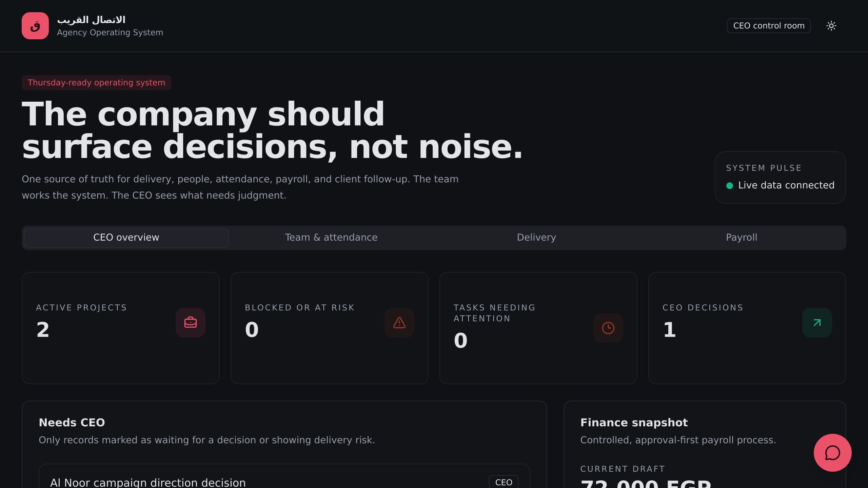Click the green arrow CEO Decisions icon
Image resolution: width=868 pixels, height=488 pixels.
pyautogui.click(x=817, y=323)
